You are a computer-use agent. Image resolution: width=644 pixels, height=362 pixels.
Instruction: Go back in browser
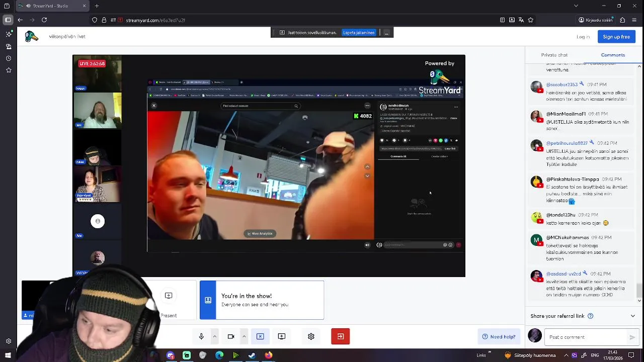(x=20, y=20)
